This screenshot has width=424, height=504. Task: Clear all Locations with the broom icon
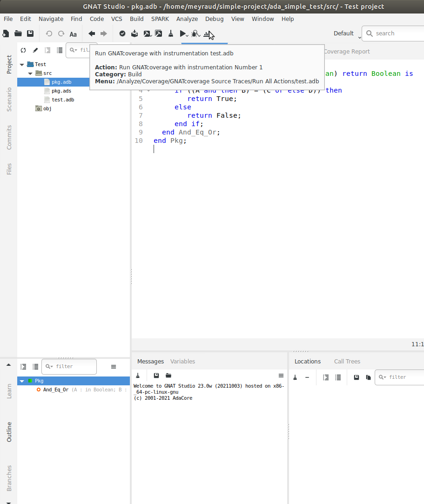point(295,377)
